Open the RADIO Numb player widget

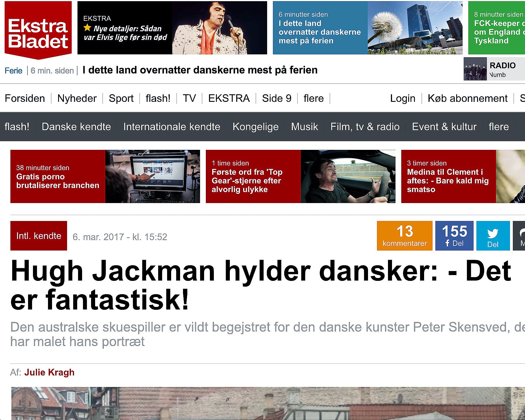pyautogui.click(x=494, y=69)
